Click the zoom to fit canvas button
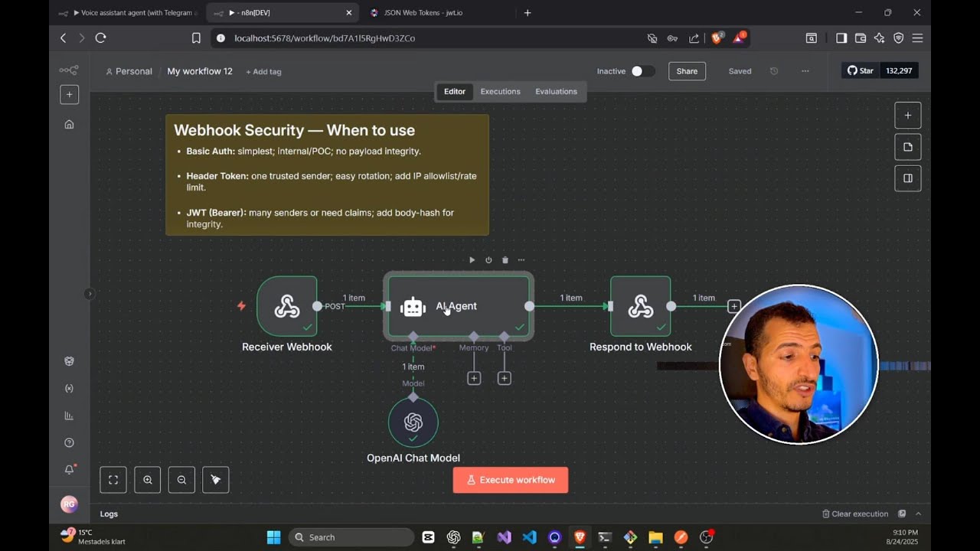The width and height of the screenshot is (980, 551). [x=113, y=480]
